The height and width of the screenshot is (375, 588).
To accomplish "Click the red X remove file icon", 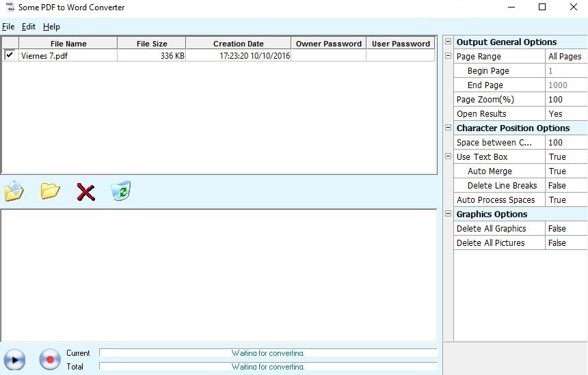I will click(86, 192).
